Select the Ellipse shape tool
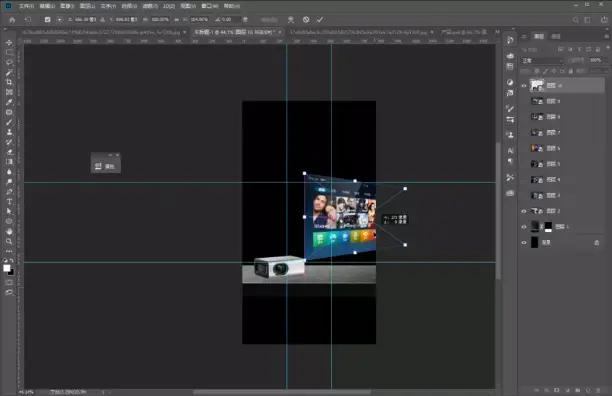This screenshot has height=396, width=612. [x=9, y=222]
